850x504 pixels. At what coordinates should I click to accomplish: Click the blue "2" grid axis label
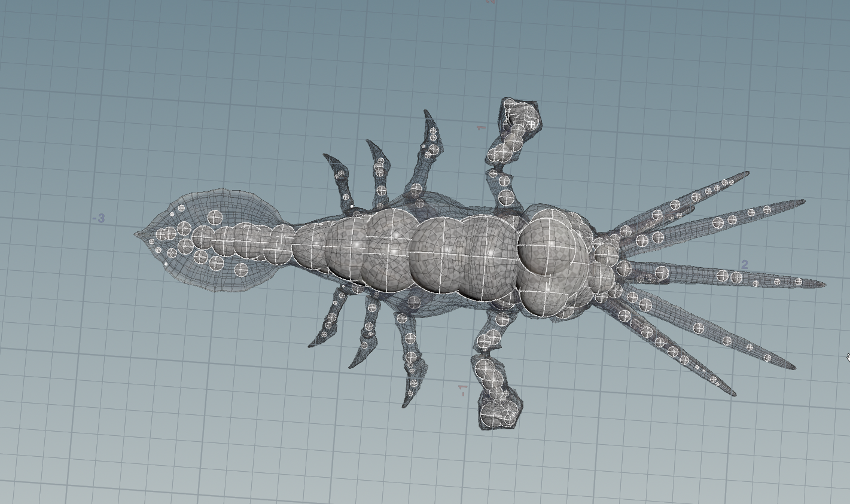[x=744, y=264]
